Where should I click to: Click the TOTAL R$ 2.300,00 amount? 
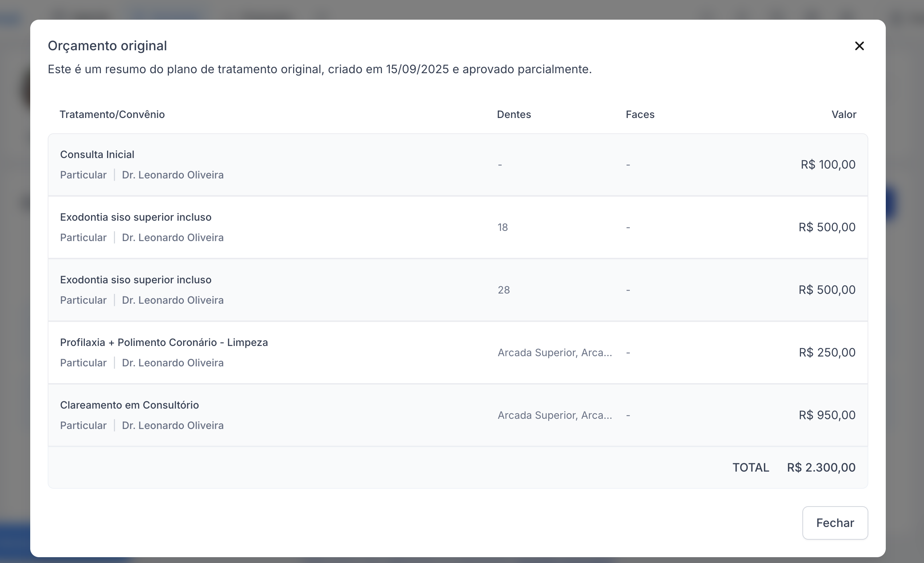click(821, 467)
